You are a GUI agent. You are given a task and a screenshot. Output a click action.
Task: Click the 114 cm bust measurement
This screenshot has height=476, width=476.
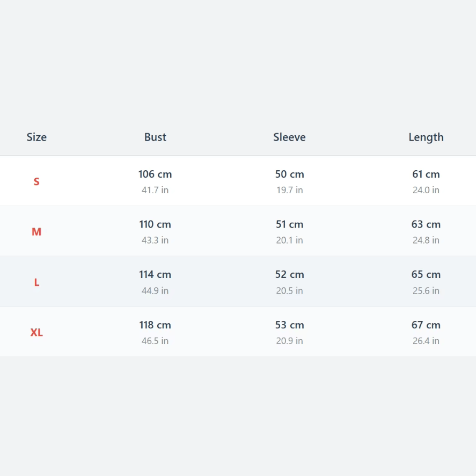155,275
